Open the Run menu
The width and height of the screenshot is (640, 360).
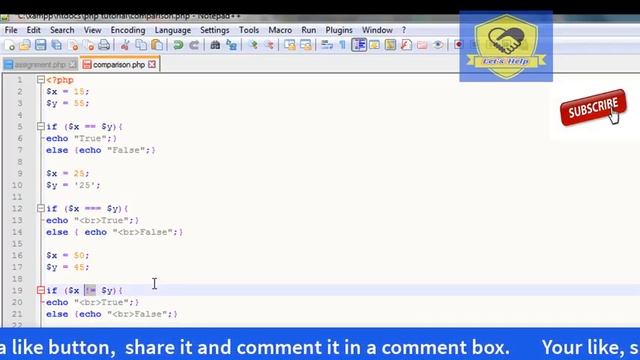coord(309,30)
